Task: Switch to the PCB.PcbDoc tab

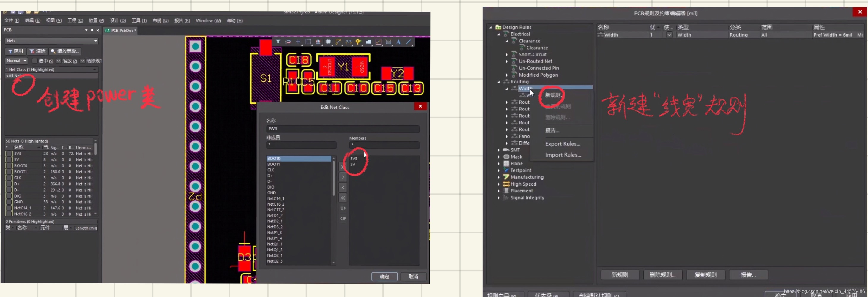Action: tap(121, 31)
